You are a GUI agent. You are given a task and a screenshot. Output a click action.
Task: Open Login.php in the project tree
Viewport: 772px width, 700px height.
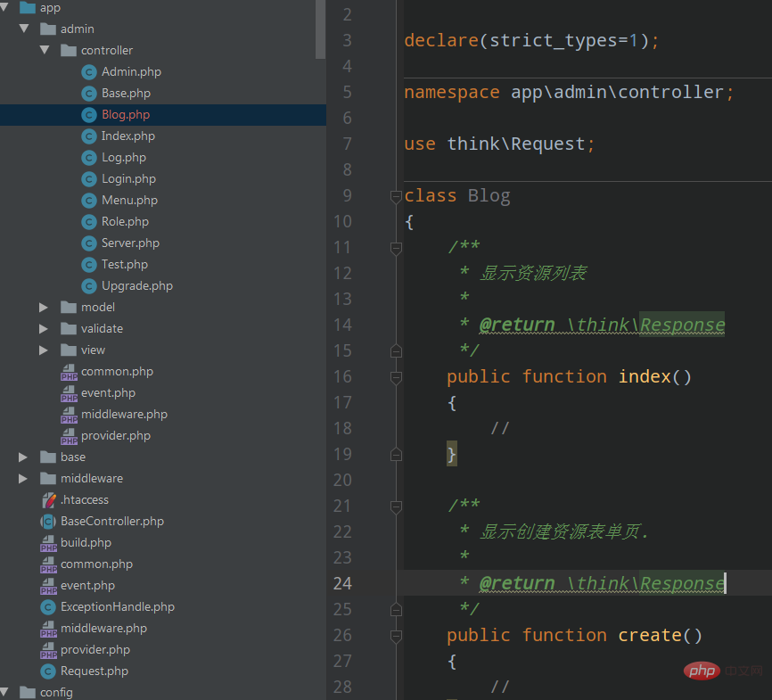point(128,179)
